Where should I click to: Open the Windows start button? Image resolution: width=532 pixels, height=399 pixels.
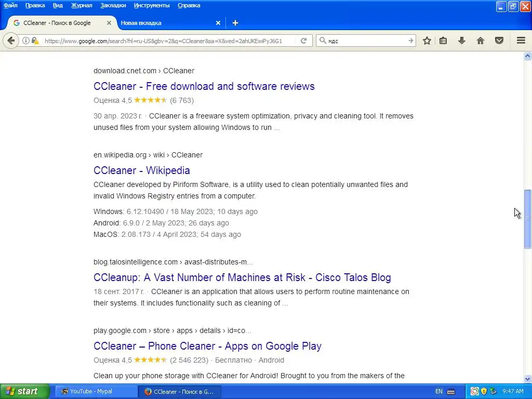pos(24,391)
